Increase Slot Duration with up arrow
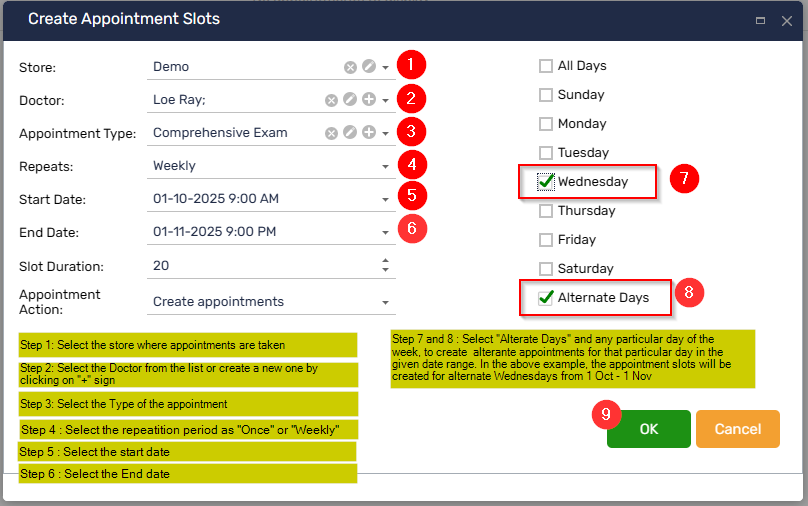Viewport: 808px width, 506px height. [x=386, y=261]
